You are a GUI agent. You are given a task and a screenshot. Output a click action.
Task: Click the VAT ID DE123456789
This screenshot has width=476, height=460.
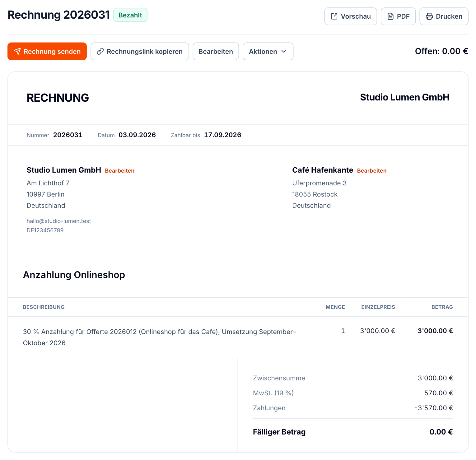click(x=45, y=230)
